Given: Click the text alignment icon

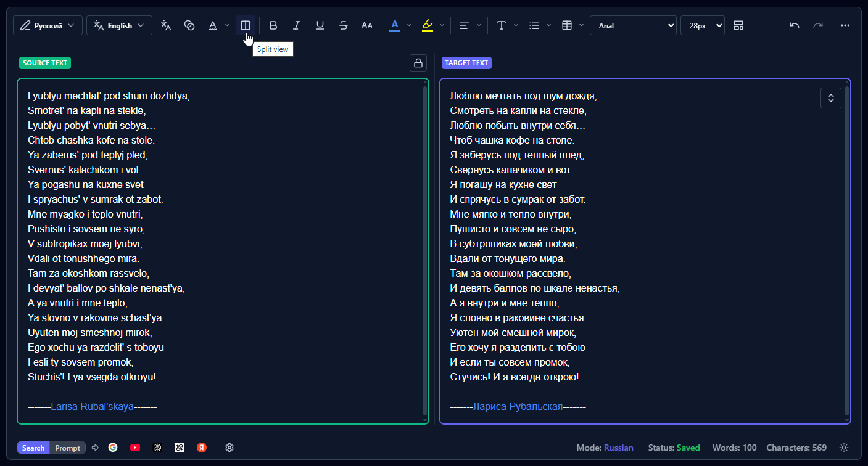Looking at the screenshot, I should (x=465, y=25).
